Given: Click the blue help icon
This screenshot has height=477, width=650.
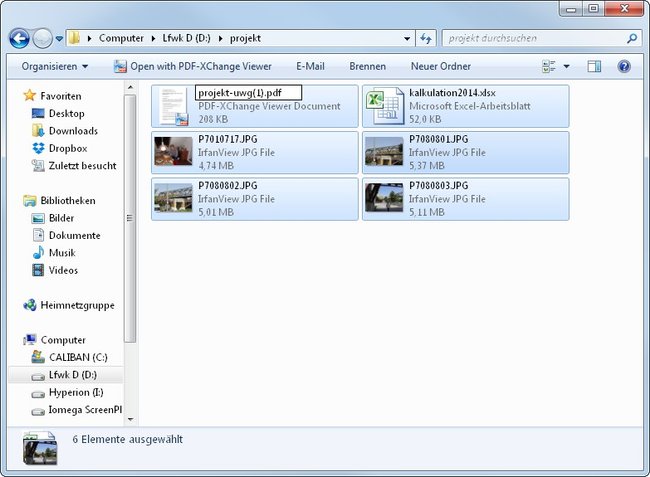Looking at the screenshot, I should tap(624, 66).
